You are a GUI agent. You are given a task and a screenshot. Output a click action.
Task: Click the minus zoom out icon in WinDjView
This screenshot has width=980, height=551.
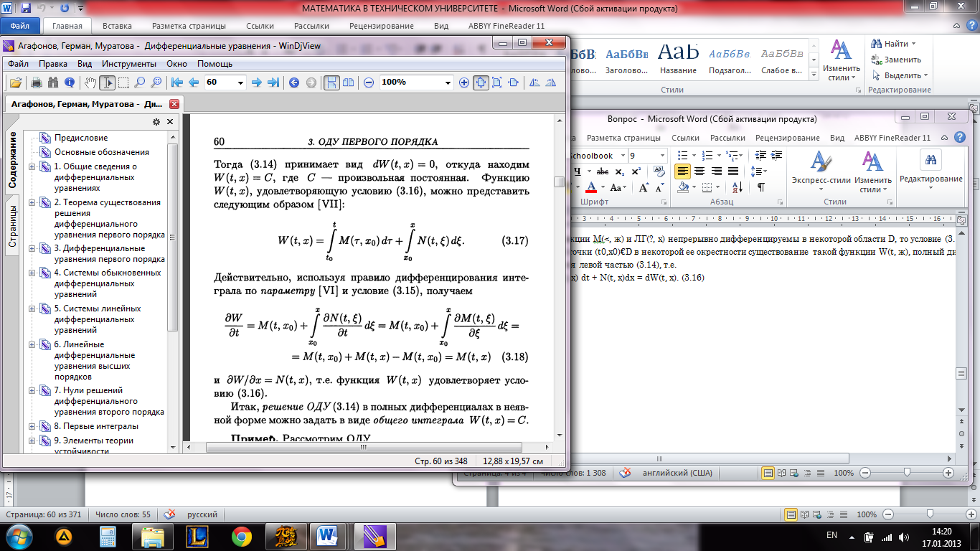(369, 83)
